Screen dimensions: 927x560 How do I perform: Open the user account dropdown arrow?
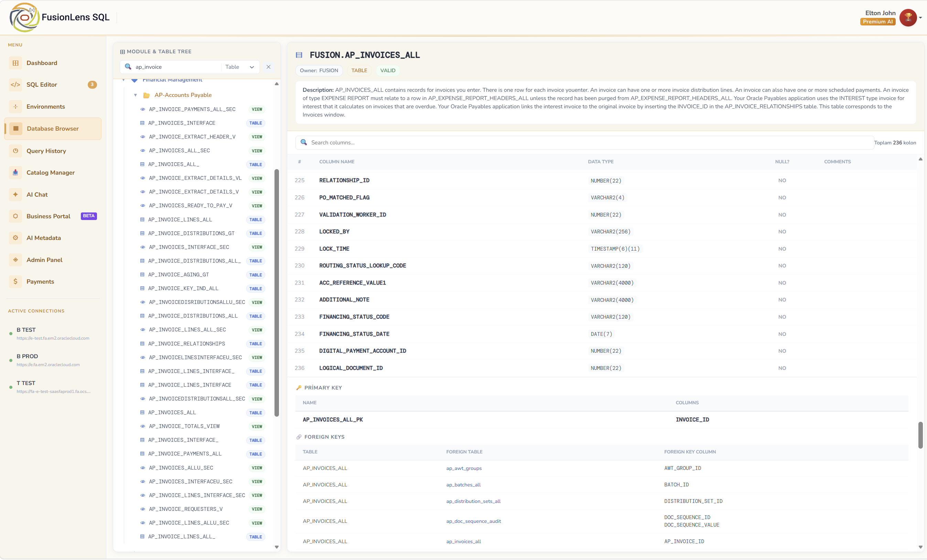point(920,18)
